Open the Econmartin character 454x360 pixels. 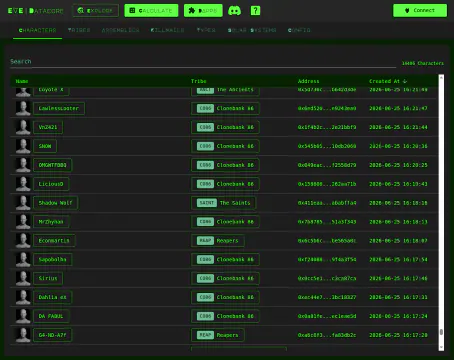click(x=54, y=241)
